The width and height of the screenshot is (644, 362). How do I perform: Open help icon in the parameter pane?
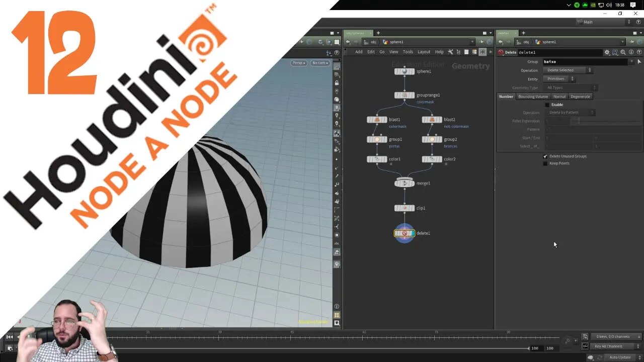[639, 52]
